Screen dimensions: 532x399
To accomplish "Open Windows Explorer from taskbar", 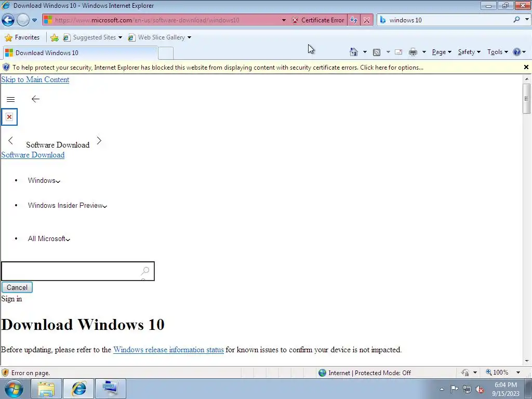I will point(46,389).
